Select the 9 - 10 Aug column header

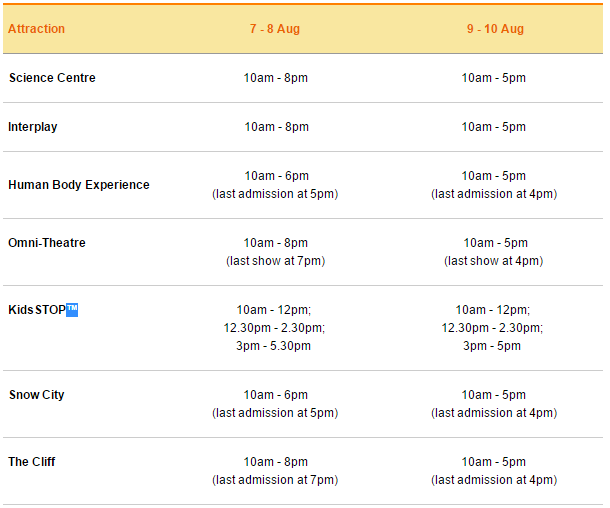[x=494, y=29]
